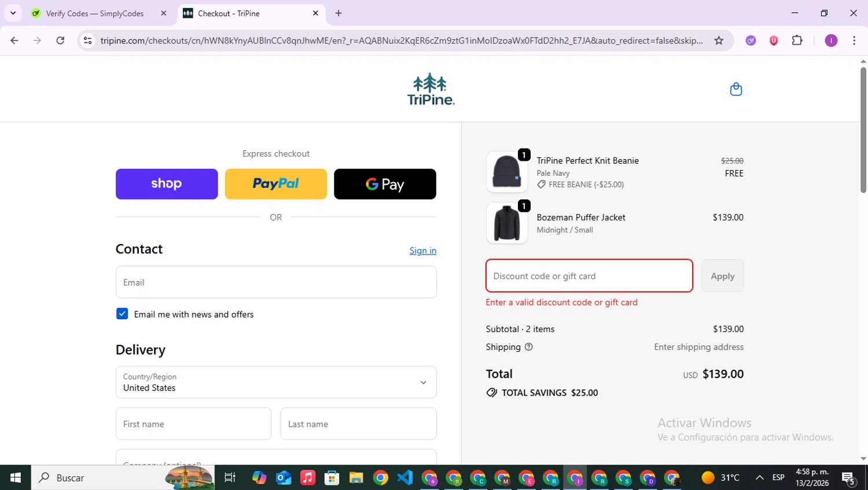Choose Google Pay express checkout
The height and width of the screenshot is (490, 868).
(x=385, y=184)
